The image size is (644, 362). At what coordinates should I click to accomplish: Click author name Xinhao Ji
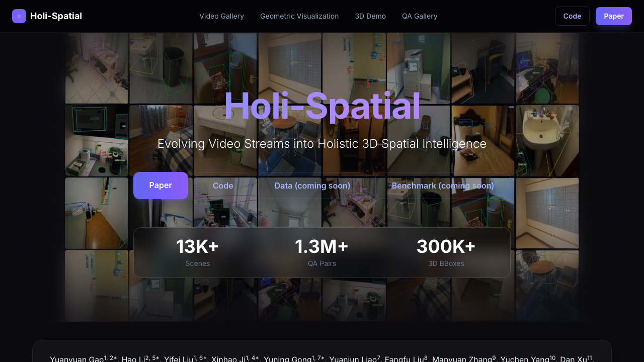pos(228,359)
